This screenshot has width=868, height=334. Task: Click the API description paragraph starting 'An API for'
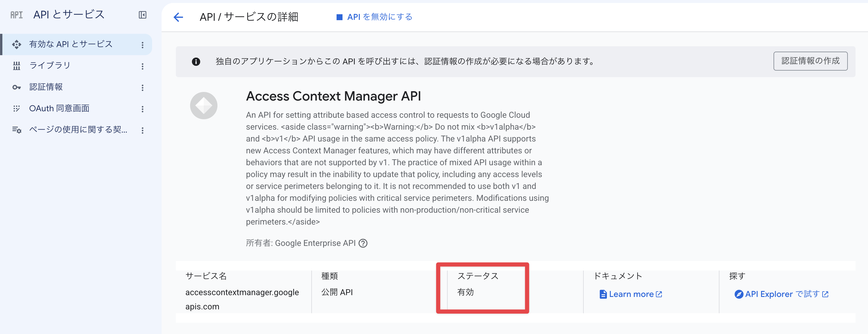tap(397, 168)
